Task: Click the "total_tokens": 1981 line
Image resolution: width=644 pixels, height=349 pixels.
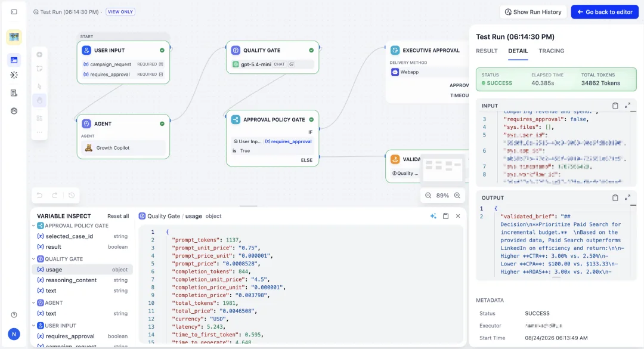Action: pyautogui.click(x=205, y=303)
